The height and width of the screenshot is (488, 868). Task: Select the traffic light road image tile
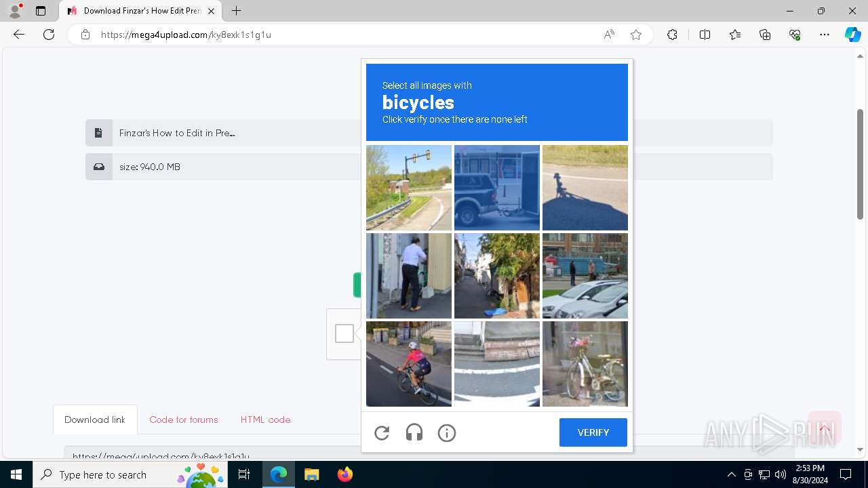409,188
